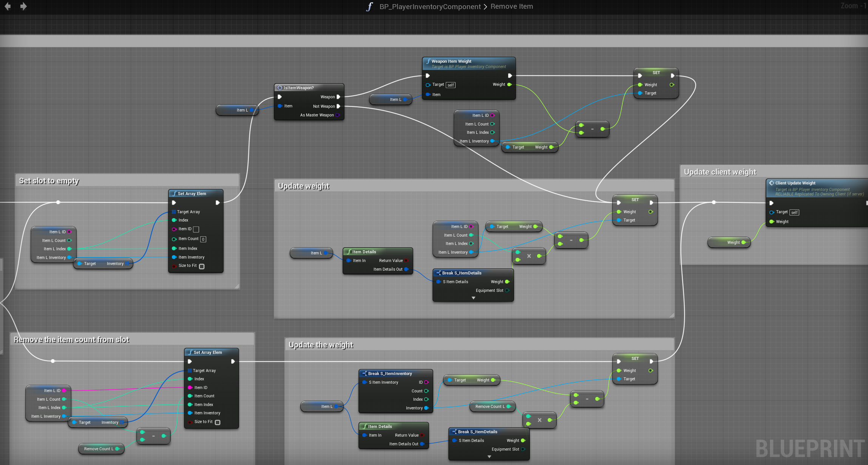Click the Weapon execution output pin
This screenshot has width=868, height=465.
click(338, 97)
